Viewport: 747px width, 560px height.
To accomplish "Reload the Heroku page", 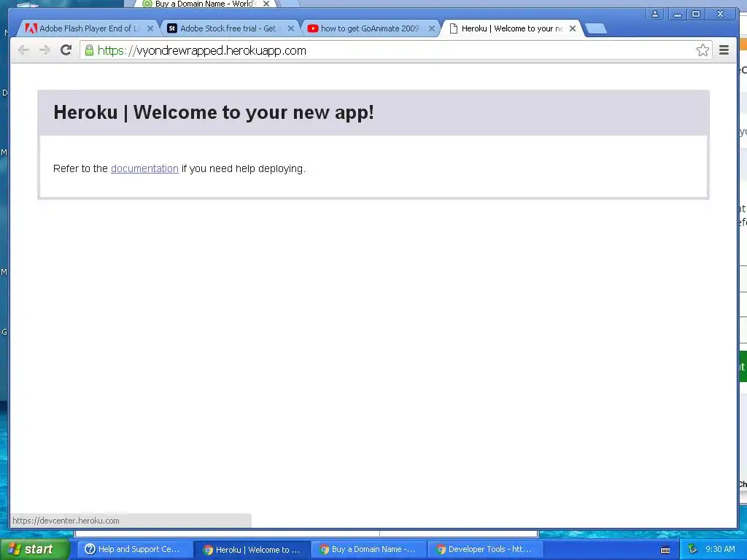I will coord(66,50).
